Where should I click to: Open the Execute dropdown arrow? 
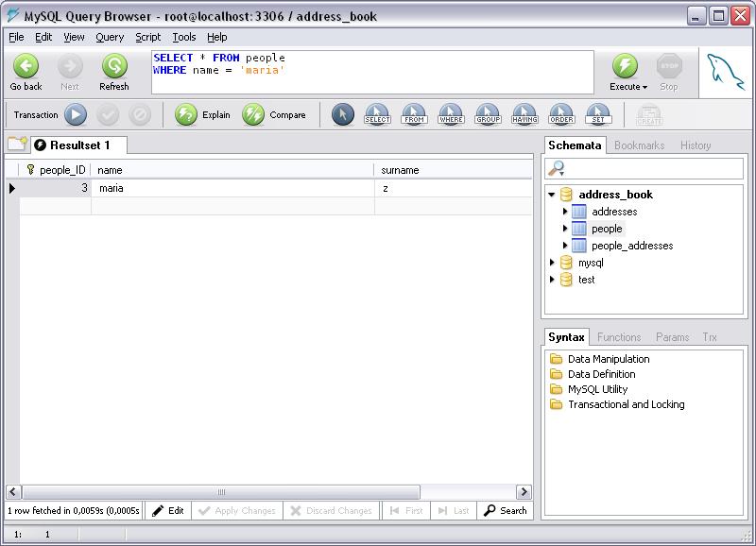click(644, 87)
